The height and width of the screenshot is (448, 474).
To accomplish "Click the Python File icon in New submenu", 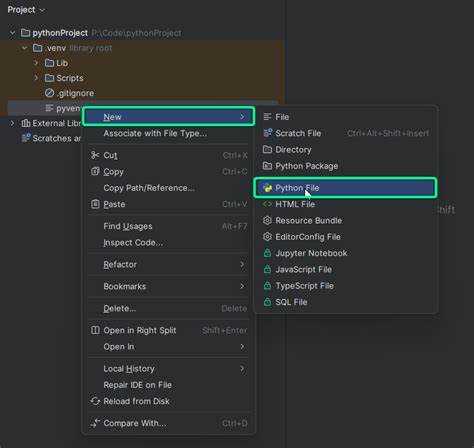I will (x=267, y=188).
